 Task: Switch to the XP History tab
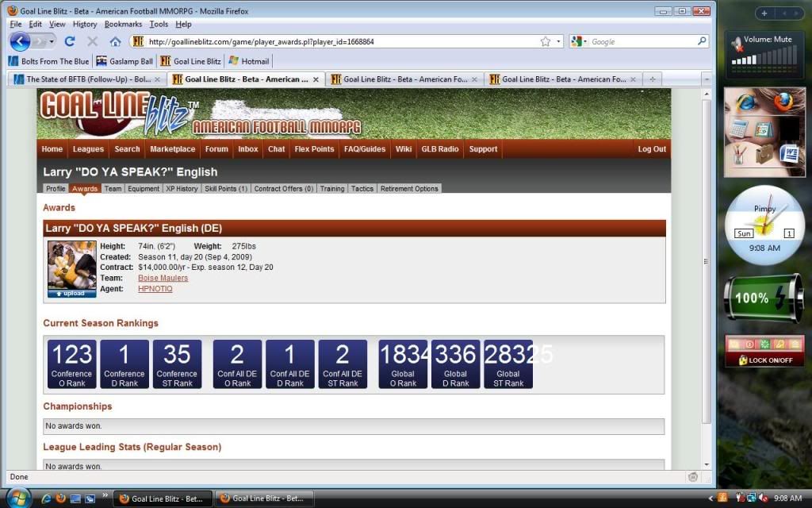click(181, 189)
